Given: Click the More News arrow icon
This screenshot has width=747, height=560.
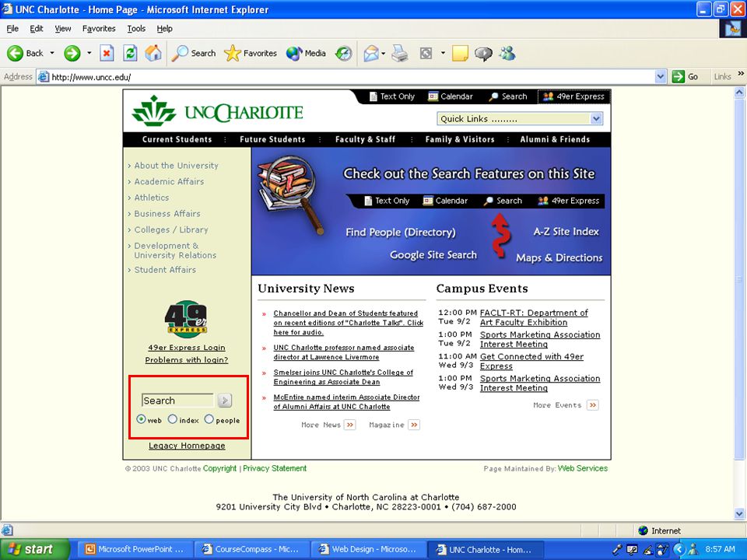Looking at the screenshot, I should click(350, 425).
